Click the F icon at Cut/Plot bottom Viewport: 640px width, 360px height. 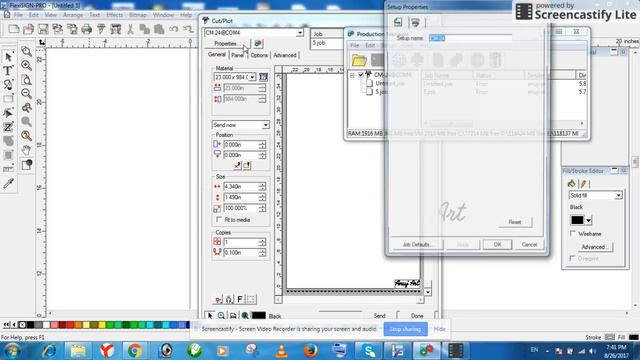240,299
